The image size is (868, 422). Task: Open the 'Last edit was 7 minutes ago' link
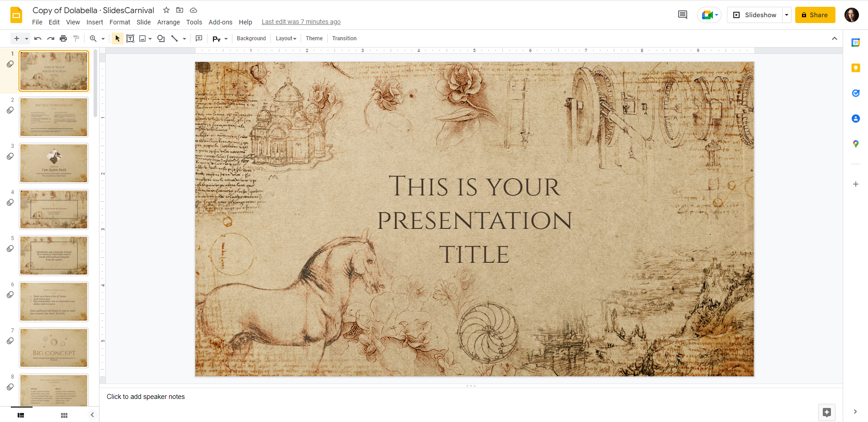coord(301,22)
